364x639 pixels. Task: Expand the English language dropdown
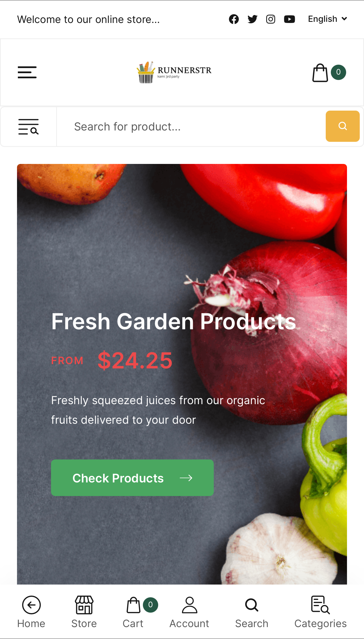327,19
